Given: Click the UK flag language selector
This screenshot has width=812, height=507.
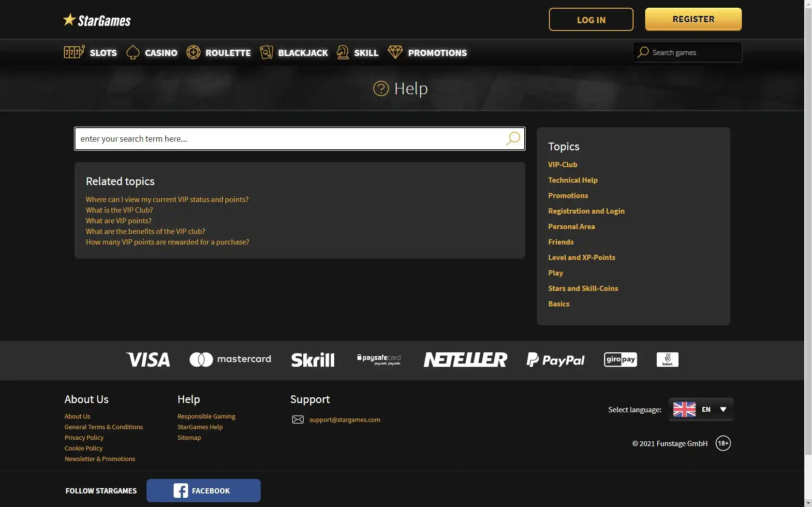Looking at the screenshot, I should pyautogui.click(x=684, y=409).
